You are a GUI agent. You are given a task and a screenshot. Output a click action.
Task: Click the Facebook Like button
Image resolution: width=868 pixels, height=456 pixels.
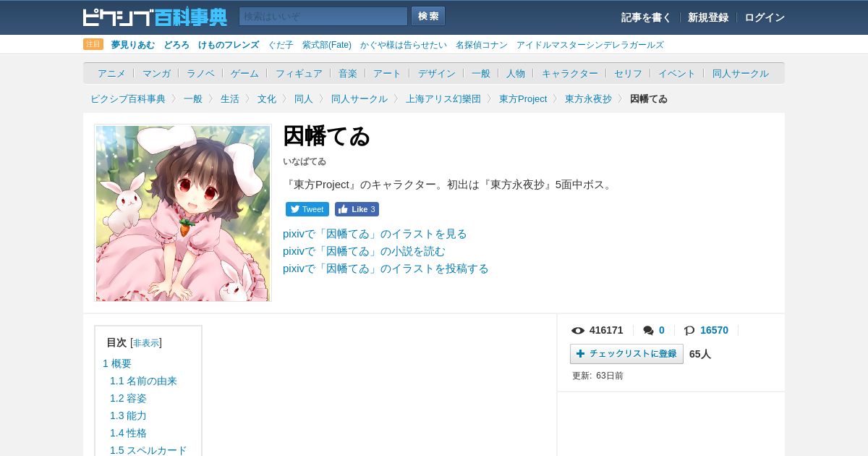357,209
